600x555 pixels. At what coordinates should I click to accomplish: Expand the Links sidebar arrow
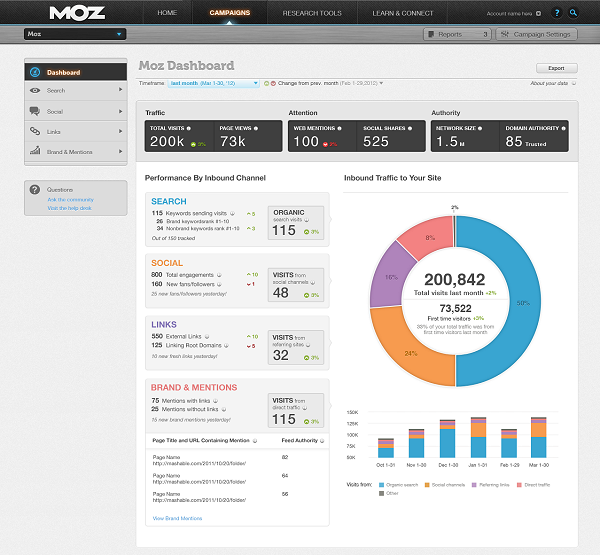121,131
